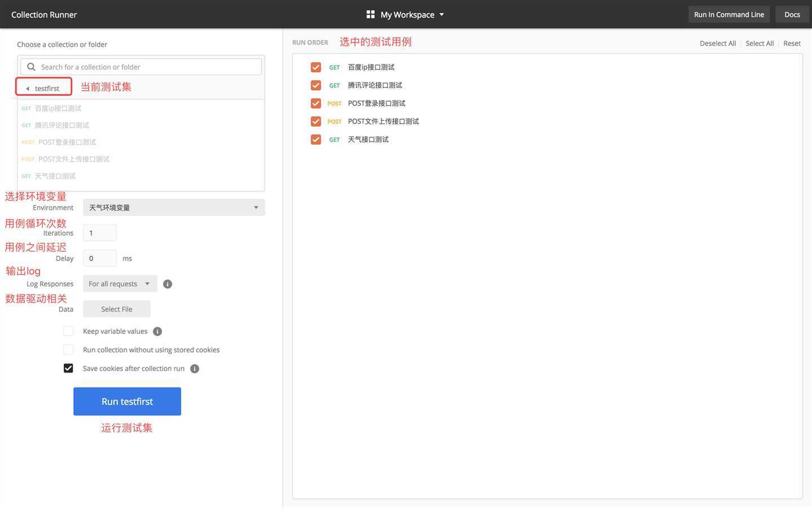Image resolution: width=812 pixels, height=508 pixels.
Task: Uncheck 天气接口测试 in run order
Action: [x=316, y=139]
